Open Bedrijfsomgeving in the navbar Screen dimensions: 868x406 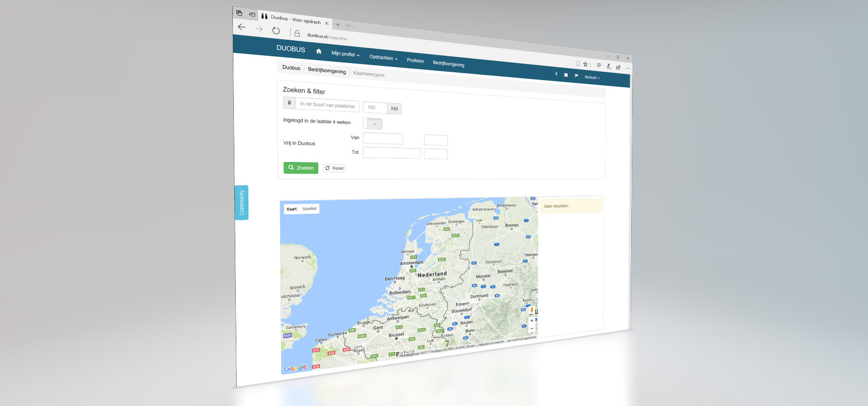[448, 64]
